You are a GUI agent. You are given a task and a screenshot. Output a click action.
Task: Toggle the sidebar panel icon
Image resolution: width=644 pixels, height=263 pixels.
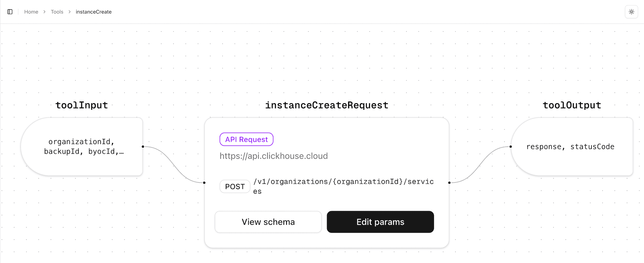tap(10, 12)
